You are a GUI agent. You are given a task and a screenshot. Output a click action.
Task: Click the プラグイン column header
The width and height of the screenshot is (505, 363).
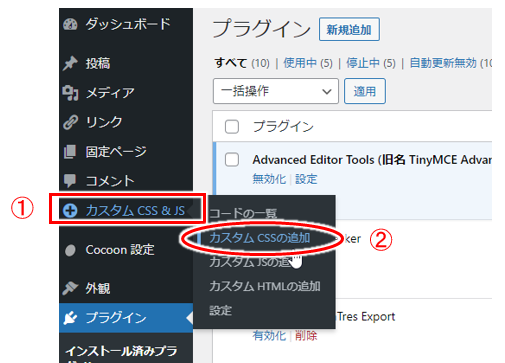pos(283,127)
